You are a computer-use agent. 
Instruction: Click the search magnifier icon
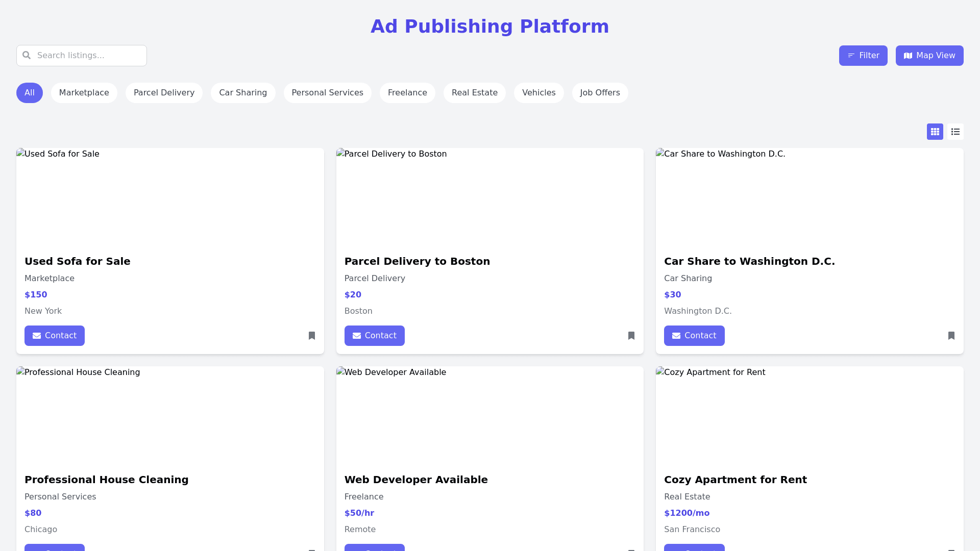(27, 55)
